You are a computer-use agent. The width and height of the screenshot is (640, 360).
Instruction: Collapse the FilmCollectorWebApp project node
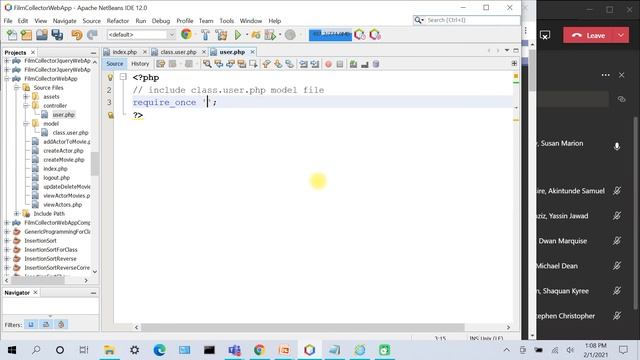coord(7,78)
